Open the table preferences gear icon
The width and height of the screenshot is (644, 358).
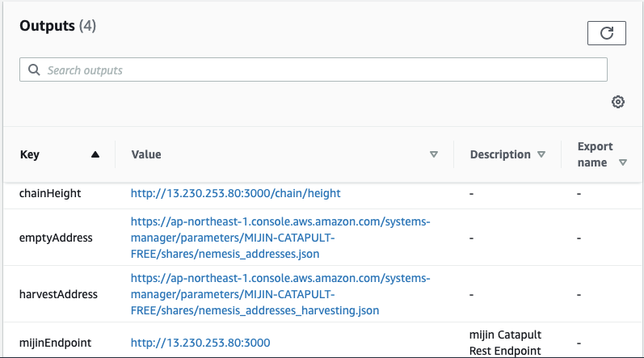(617, 102)
